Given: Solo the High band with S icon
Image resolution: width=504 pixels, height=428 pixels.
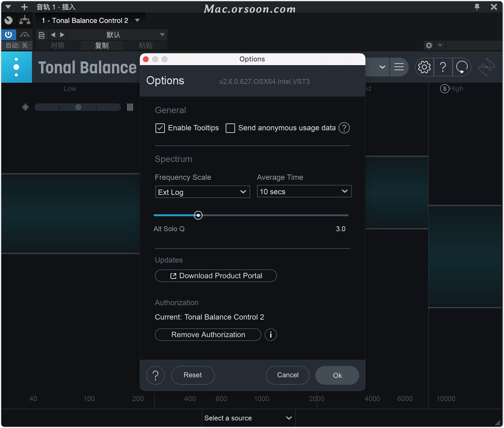Looking at the screenshot, I should (444, 89).
